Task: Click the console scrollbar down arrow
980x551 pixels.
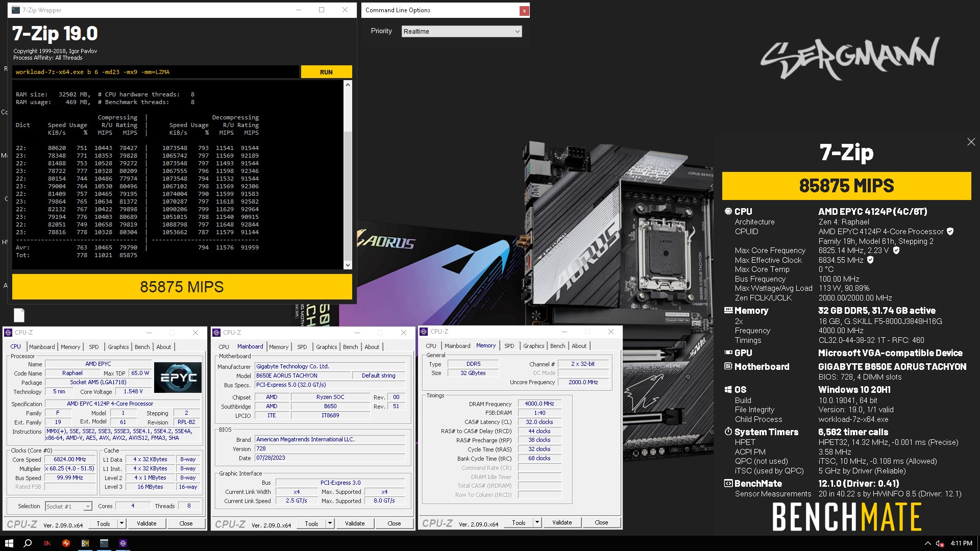Action: pyautogui.click(x=348, y=265)
